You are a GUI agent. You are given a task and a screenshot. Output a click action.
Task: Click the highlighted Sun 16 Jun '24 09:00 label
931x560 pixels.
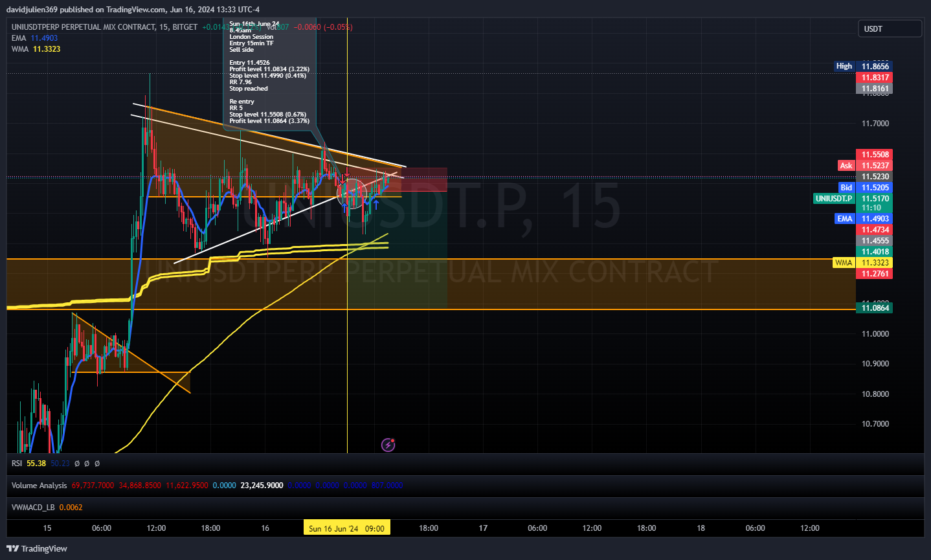[x=346, y=528]
